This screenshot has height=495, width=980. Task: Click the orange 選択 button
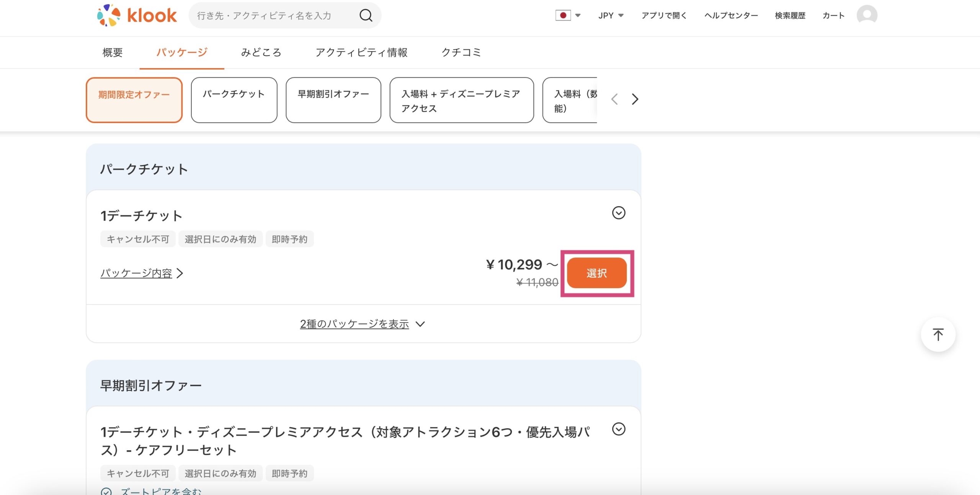597,273
